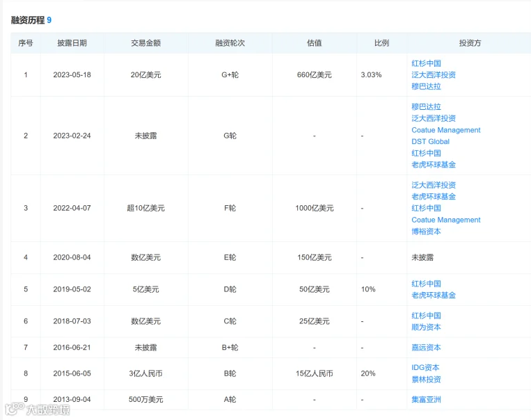The width and height of the screenshot is (531, 420).
Task: Select the 超10亿美元 amount cell
Action: (145, 208)
